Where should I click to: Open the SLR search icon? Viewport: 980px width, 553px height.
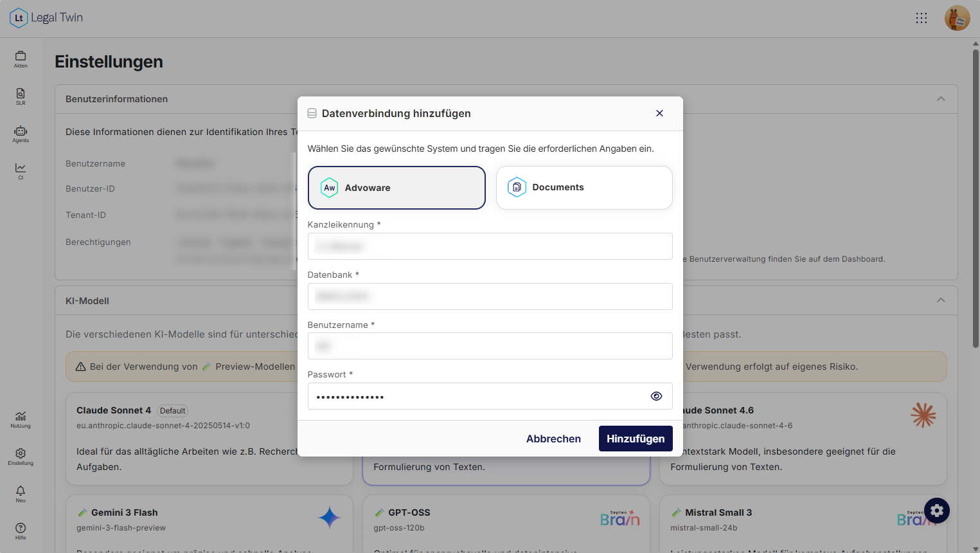21,96
